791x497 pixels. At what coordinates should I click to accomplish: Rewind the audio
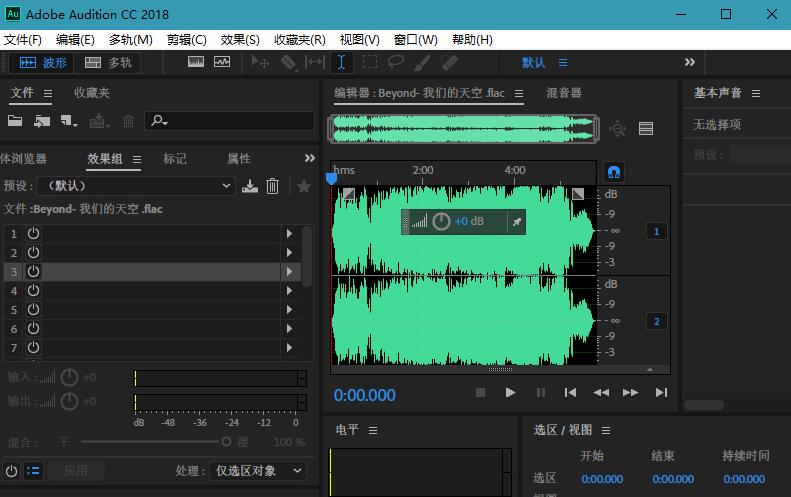pyautogui.click(x=600, y=393)
